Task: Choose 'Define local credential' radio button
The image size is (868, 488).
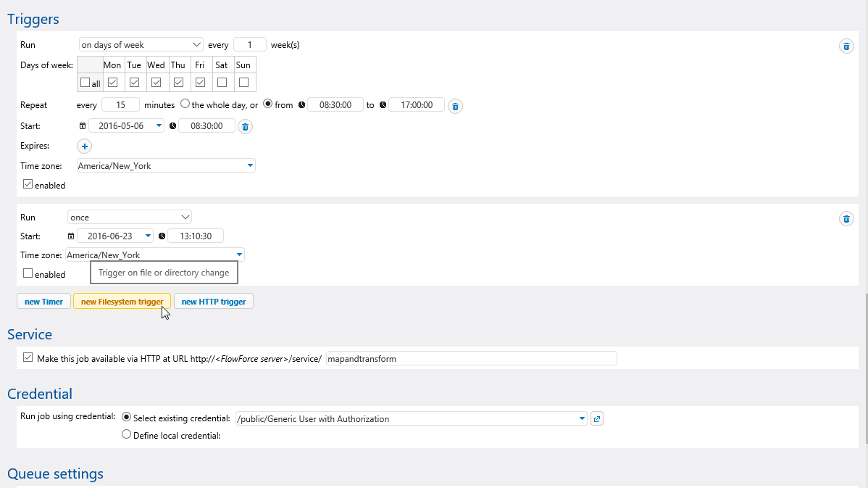Action: (126, 434)
